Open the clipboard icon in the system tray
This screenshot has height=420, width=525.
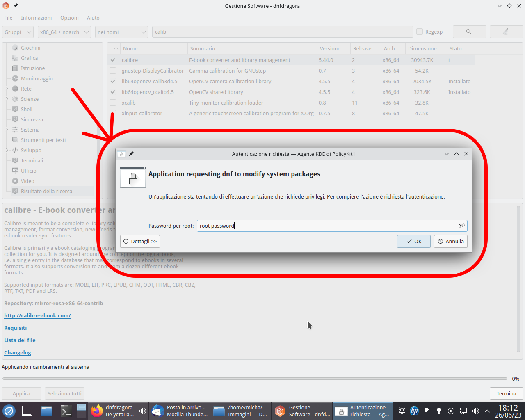coord(427,411)
